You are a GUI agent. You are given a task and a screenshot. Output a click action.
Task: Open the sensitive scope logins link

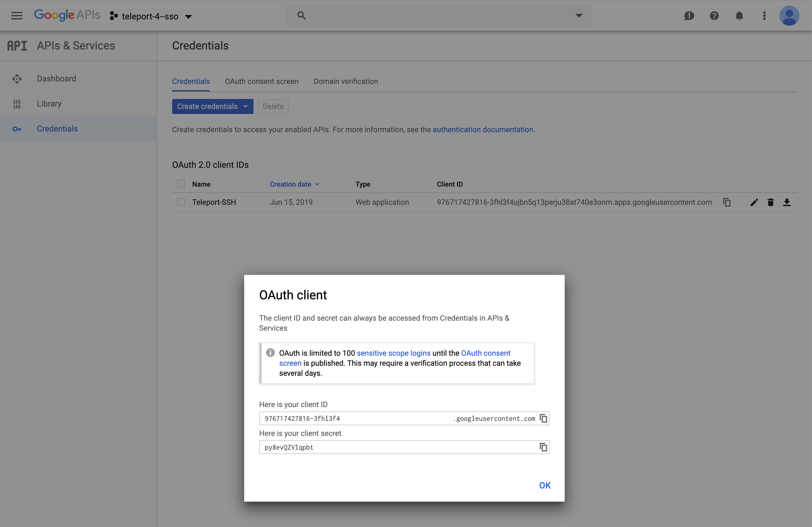[x=394, y=353]
